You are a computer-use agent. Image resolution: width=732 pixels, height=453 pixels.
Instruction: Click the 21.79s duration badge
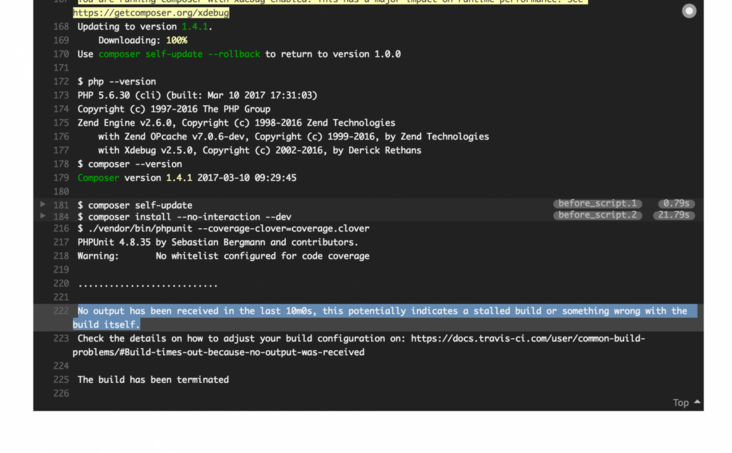pyautogui.click(x=673, y=215)
